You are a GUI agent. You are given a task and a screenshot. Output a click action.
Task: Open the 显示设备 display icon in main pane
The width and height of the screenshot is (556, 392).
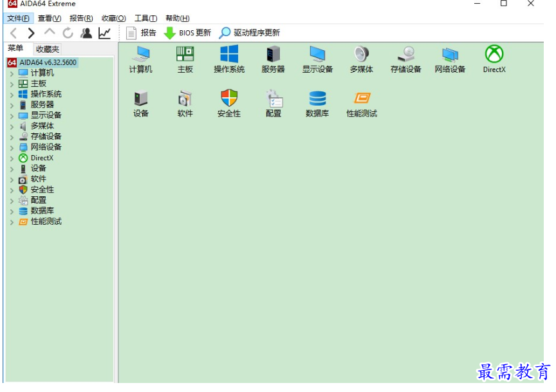pos(317,60)
